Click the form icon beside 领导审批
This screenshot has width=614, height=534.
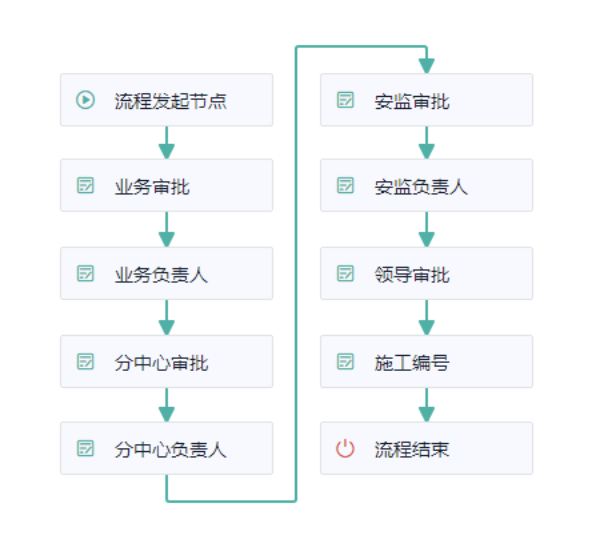click(x=346, y=274)
